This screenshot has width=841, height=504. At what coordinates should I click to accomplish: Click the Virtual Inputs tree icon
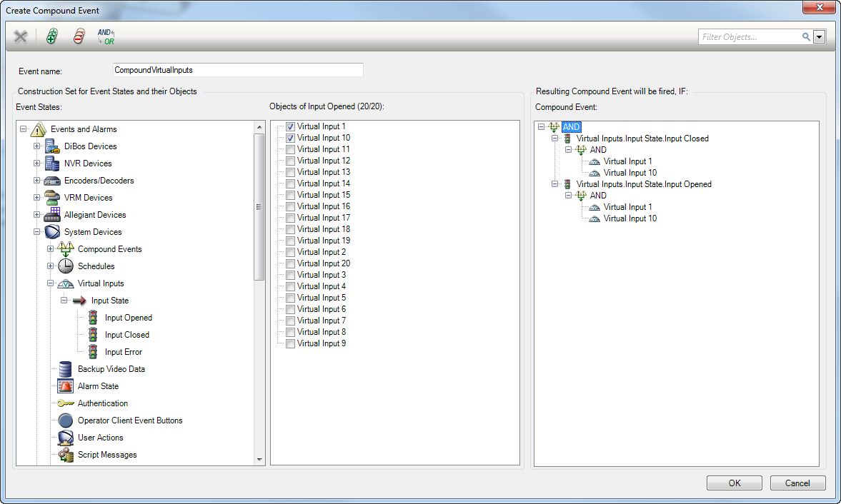tap(66, 284)
